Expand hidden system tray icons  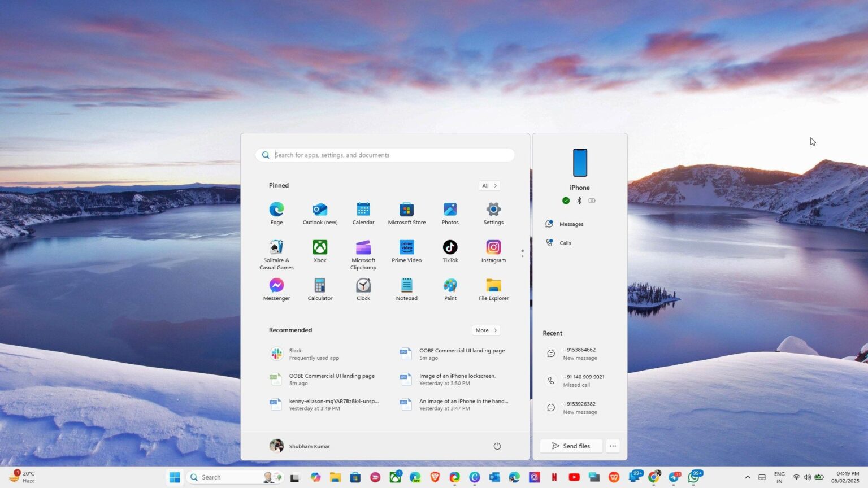click(747, 477)
